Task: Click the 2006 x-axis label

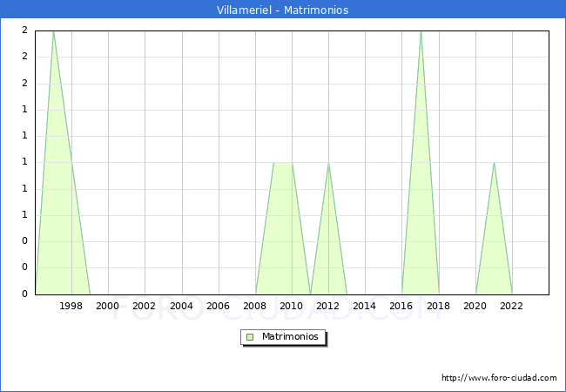Action: pos(218,306)
